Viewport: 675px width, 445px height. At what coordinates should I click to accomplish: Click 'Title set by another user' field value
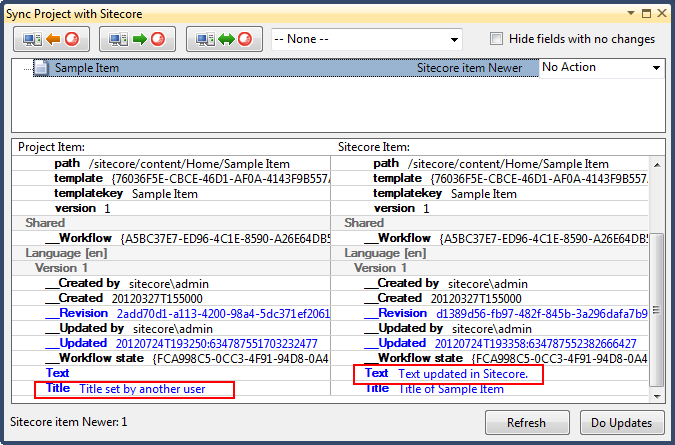pos(142,389)
